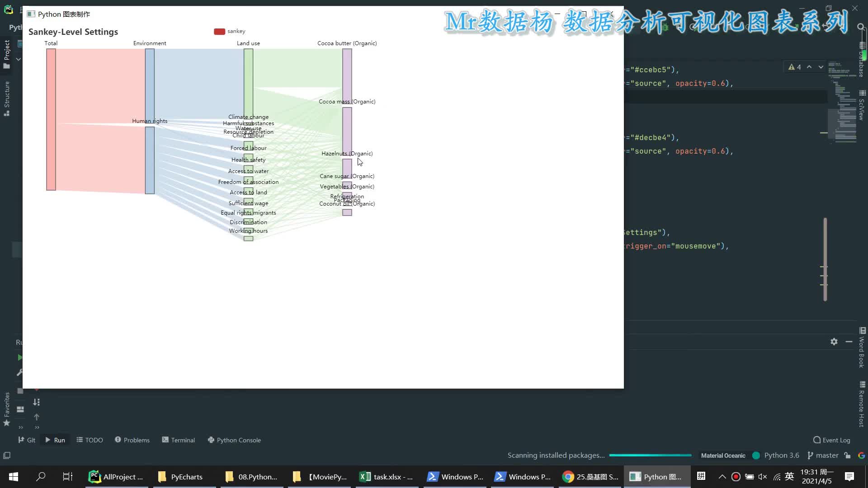The height and width of the screenshot is (488, 868).
Task: Stop the running process via red square icon
Action: (x=20, y=391)
